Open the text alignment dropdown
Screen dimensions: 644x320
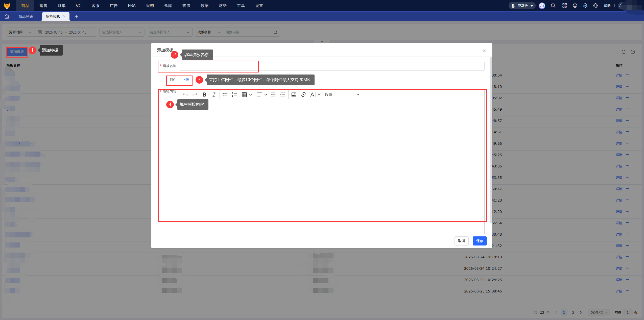(262, 94)
